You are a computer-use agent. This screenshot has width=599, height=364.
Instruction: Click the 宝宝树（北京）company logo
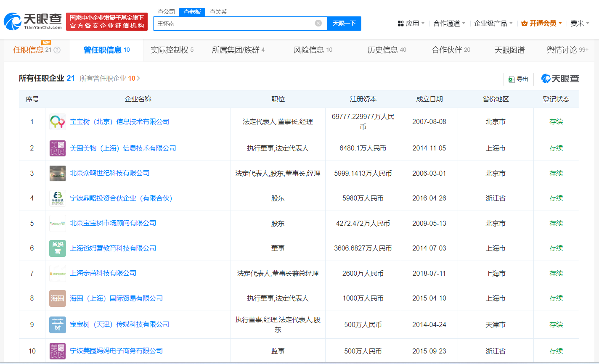[x=57, y=121]
